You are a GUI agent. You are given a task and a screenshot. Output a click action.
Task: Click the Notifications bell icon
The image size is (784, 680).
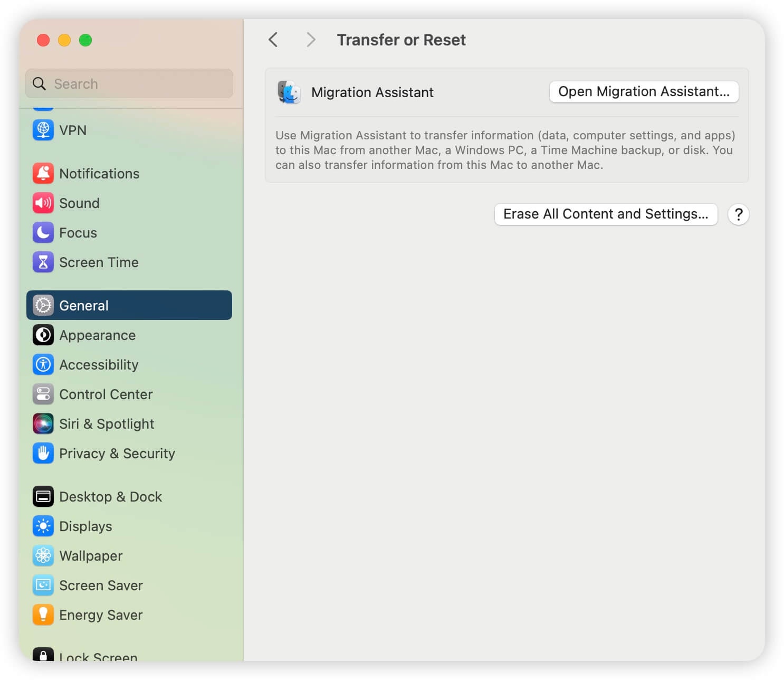[x=43, y=173]
